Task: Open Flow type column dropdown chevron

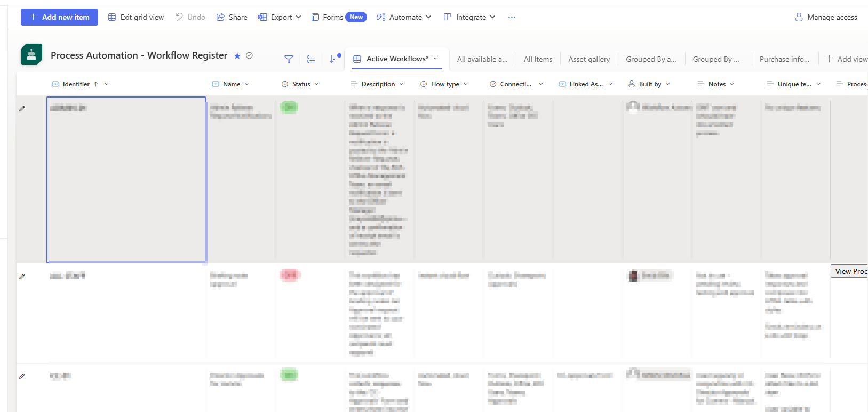Action: click(x=466, y=84)
